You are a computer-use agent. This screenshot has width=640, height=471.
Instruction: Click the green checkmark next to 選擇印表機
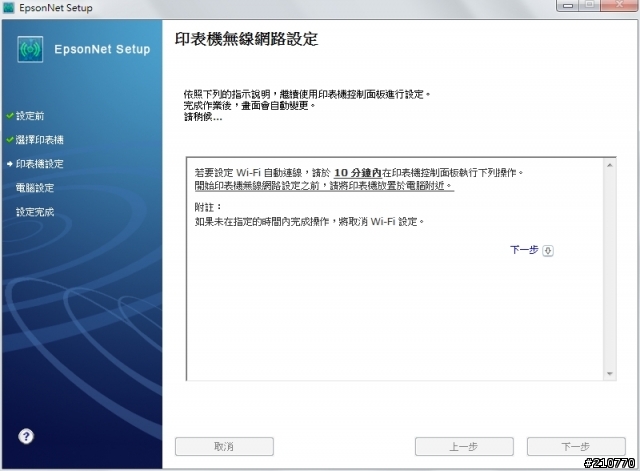(10, 140)
